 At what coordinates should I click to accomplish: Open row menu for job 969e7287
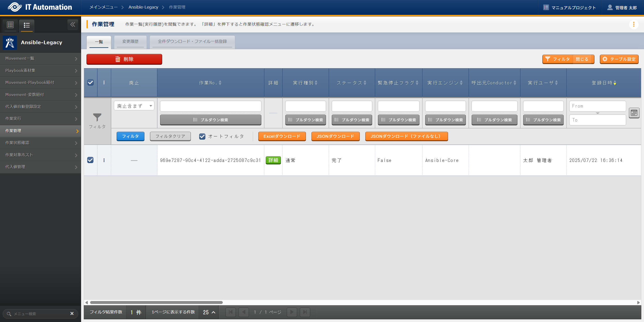tap(104, 160)
